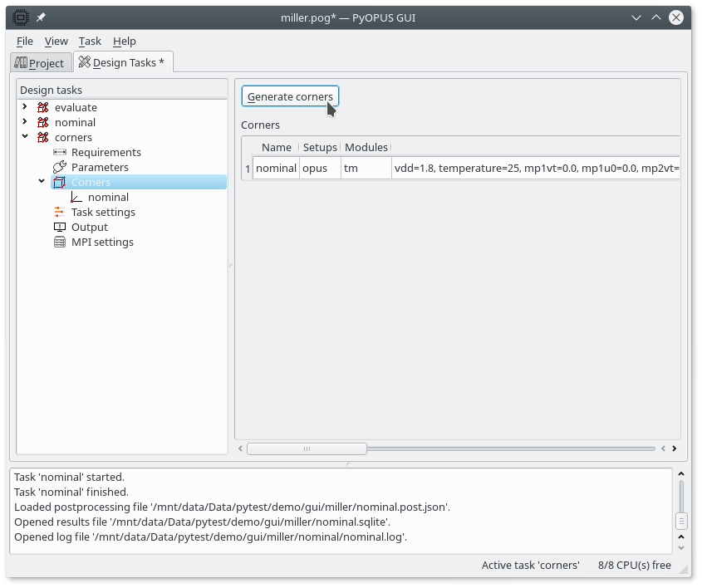Expand the nominal task node
Image resolution: width=702 pixels, height=588 pixels.
pyautogui.click(x=25, y=122)
